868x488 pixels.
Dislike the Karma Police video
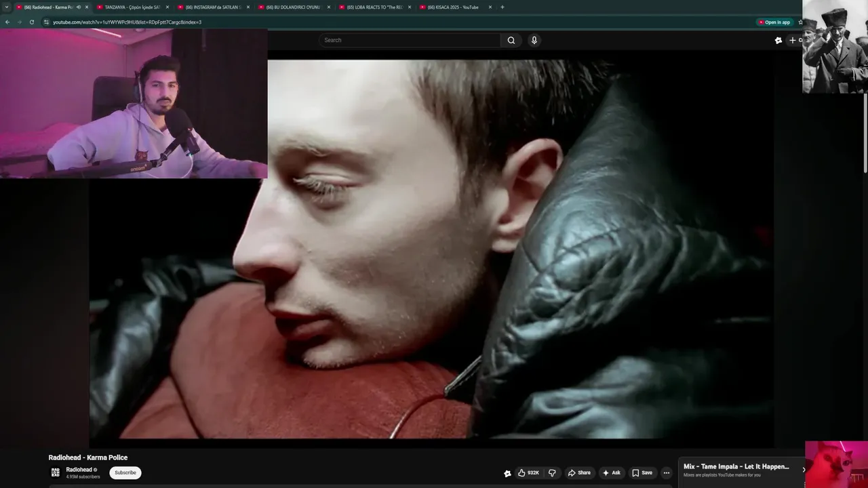552,472
